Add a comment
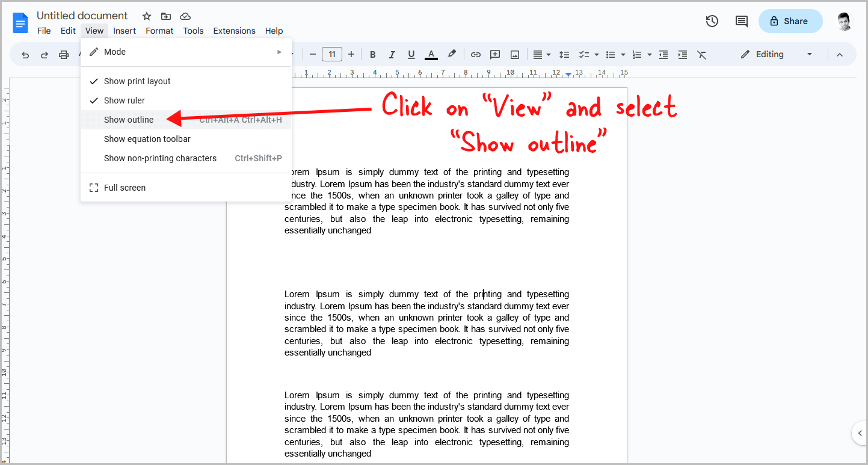The image size is (868, 465). pos(494,54)
